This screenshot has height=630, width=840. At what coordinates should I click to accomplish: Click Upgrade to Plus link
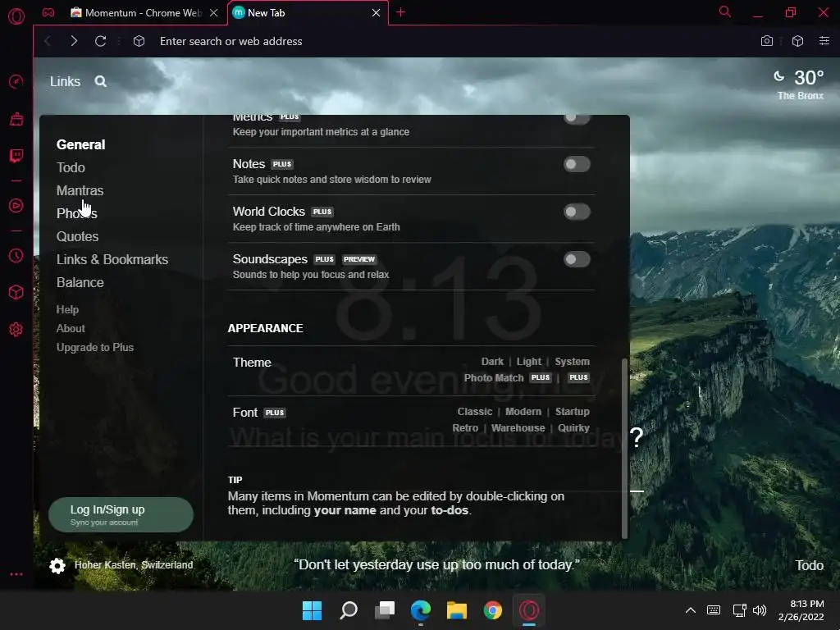pyautogui.click(x=95, y=347)
